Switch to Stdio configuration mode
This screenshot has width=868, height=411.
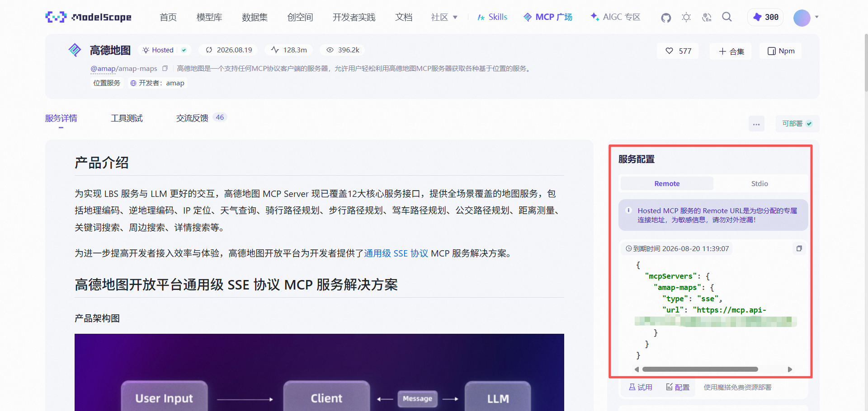pos(759,183)
